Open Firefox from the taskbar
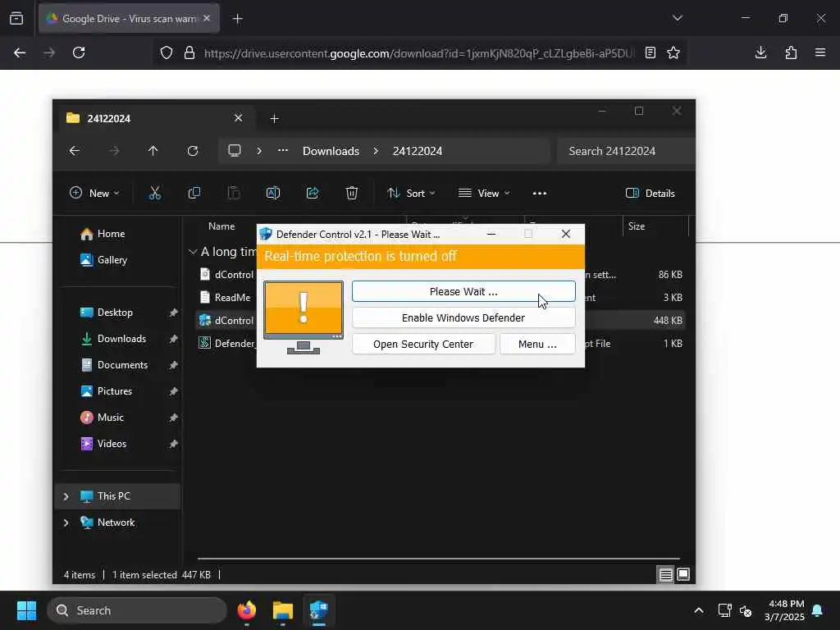 246,610
